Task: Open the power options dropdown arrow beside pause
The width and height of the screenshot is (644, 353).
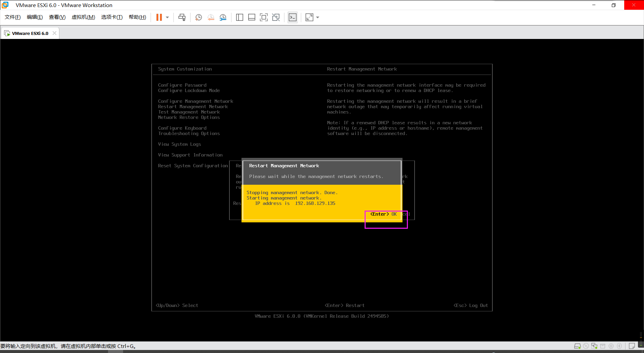Action: (167, 17)
